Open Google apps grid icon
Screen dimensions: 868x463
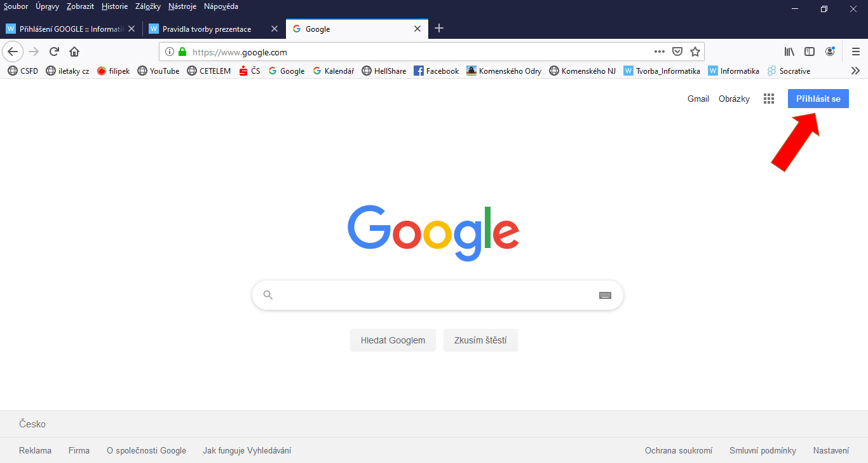click(x=769, y=99)
